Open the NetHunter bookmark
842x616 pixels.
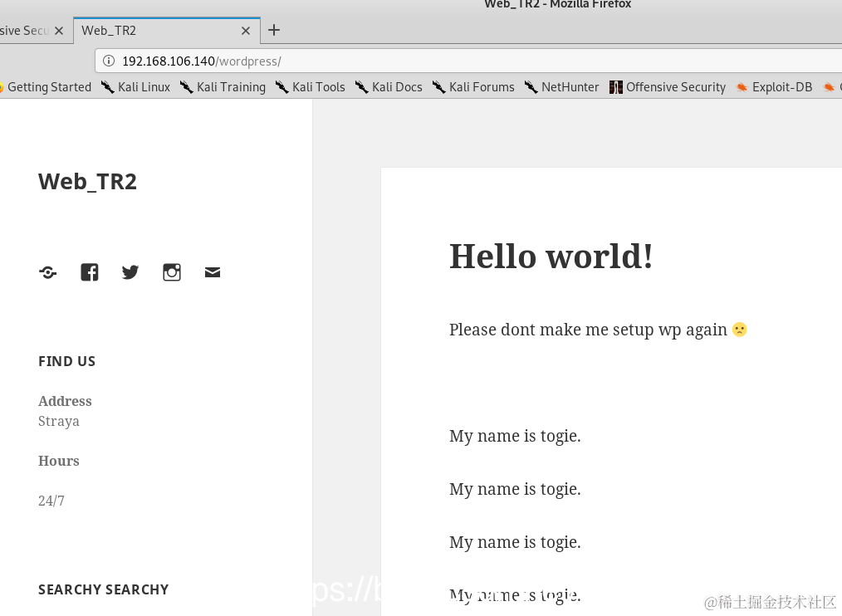click(x=561, y=87)
